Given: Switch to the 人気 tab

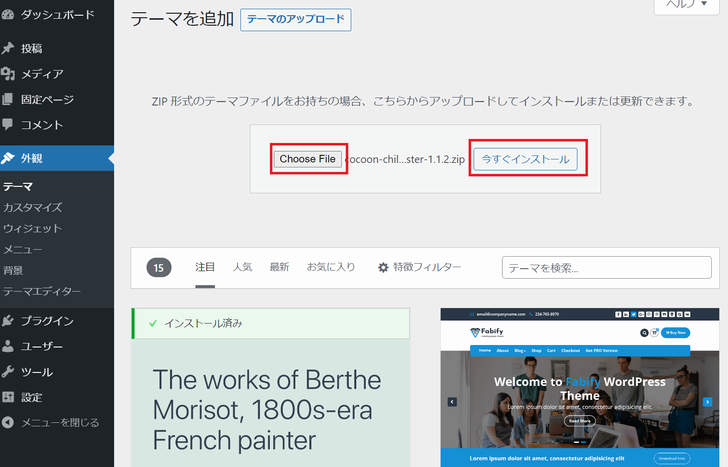Looking at the screenshot, I should point(242,268).
